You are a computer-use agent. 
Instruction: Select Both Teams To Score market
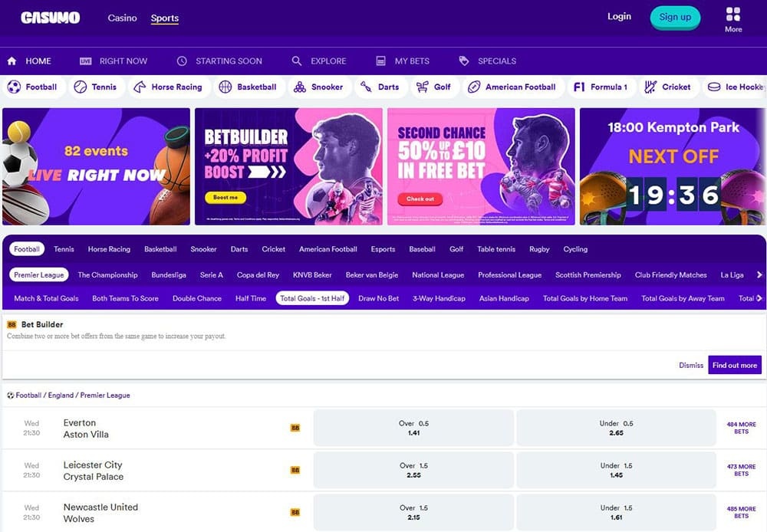click(x=125, y=298)
